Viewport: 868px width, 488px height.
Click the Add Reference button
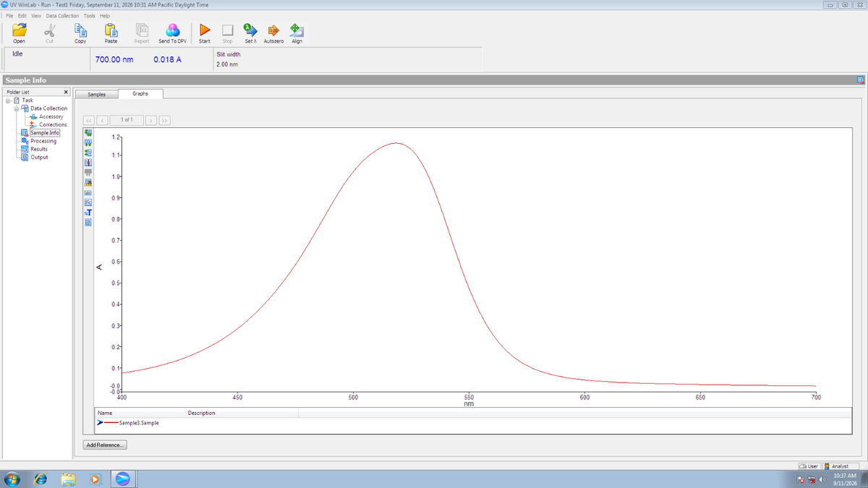click(105, 445)
